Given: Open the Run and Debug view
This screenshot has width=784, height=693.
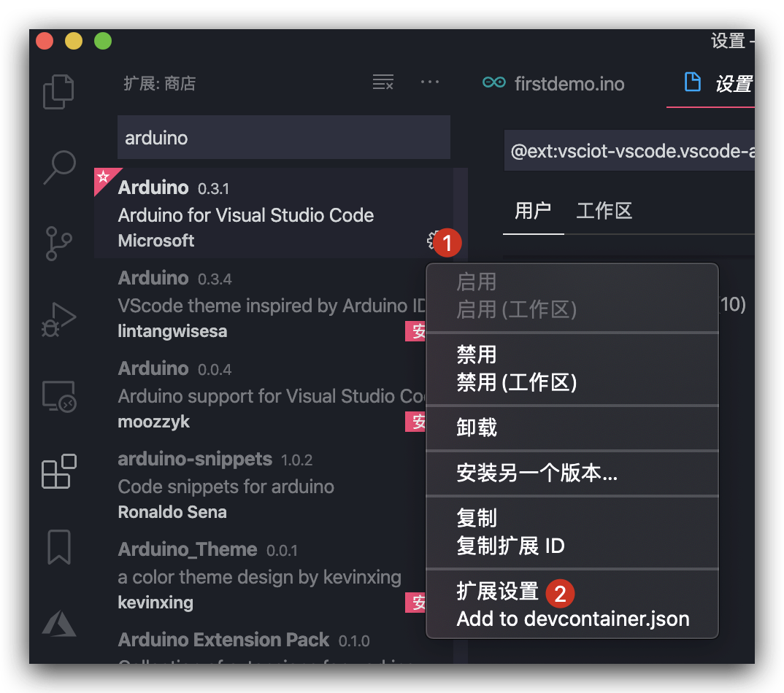Looking at the screenshot, I should coord(58,320).
